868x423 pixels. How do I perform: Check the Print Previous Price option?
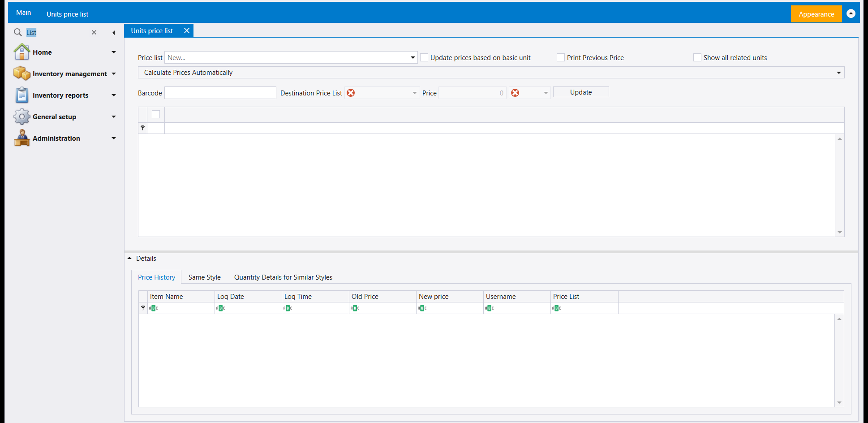pos(561,57)
